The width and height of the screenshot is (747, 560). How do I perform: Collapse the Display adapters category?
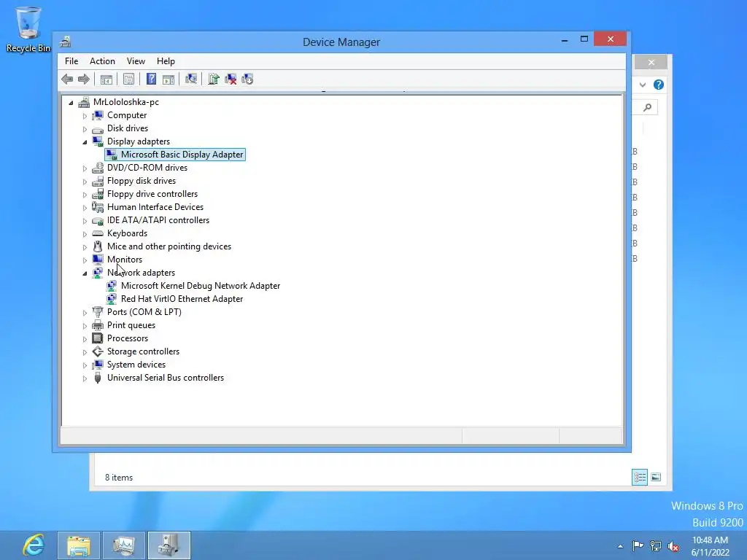click(85, 142)
